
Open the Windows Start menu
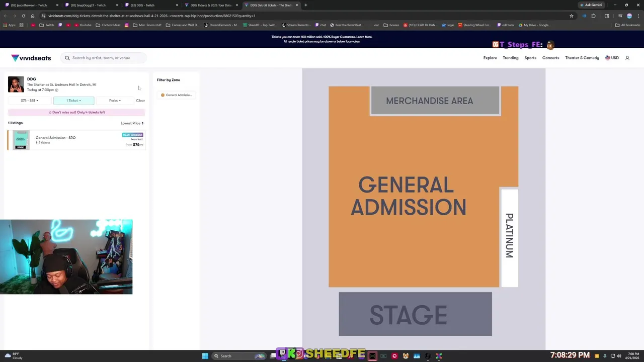(x=205, y=356)
